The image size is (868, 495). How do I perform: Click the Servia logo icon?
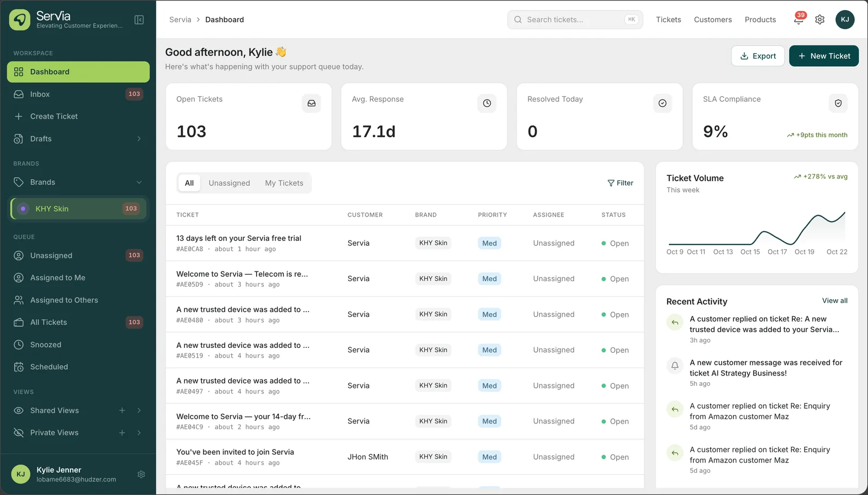click(x=20, y=20)
